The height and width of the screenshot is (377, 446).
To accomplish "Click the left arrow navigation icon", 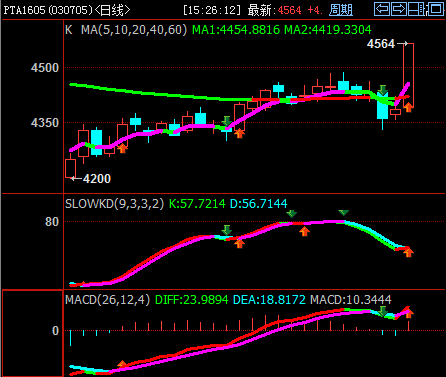I will click(382, 9).
